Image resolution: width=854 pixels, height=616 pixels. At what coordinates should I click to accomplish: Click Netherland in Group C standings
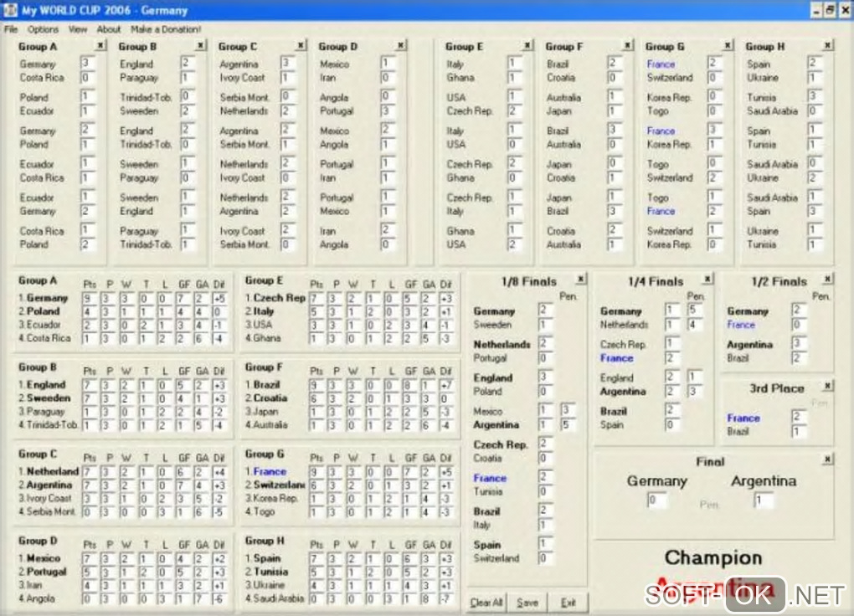pyautogui.click(x=53, y=471)
